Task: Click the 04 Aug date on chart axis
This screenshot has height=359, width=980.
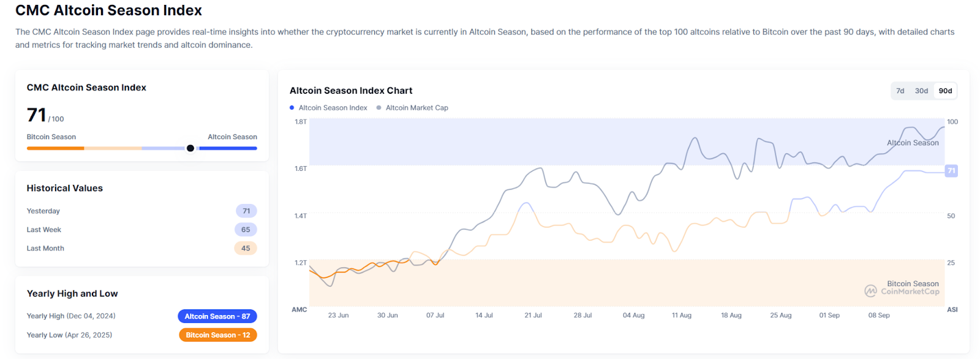Action: pos(633,316)
